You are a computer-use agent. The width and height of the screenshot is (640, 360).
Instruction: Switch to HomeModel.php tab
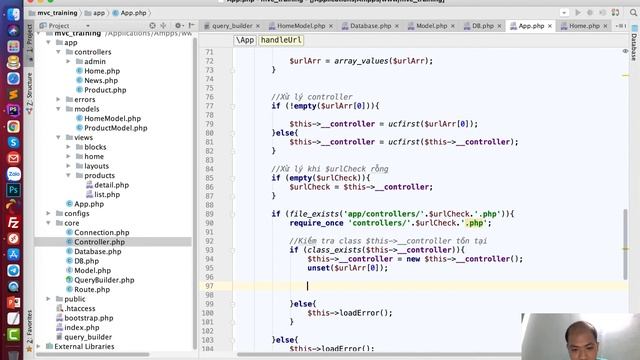click(x=300, y=26)
